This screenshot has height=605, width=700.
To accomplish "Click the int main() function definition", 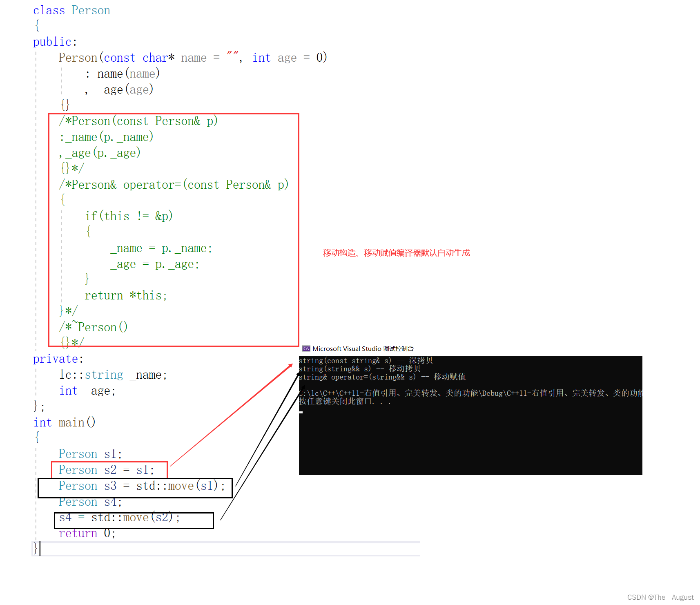I will tap(64, 422).
